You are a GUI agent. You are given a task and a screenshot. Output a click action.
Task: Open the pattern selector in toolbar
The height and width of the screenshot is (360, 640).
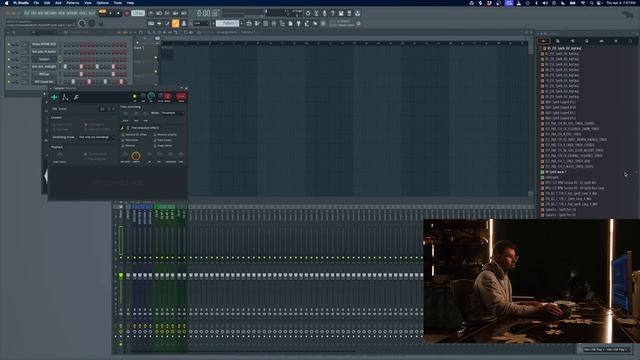point(227,23)
